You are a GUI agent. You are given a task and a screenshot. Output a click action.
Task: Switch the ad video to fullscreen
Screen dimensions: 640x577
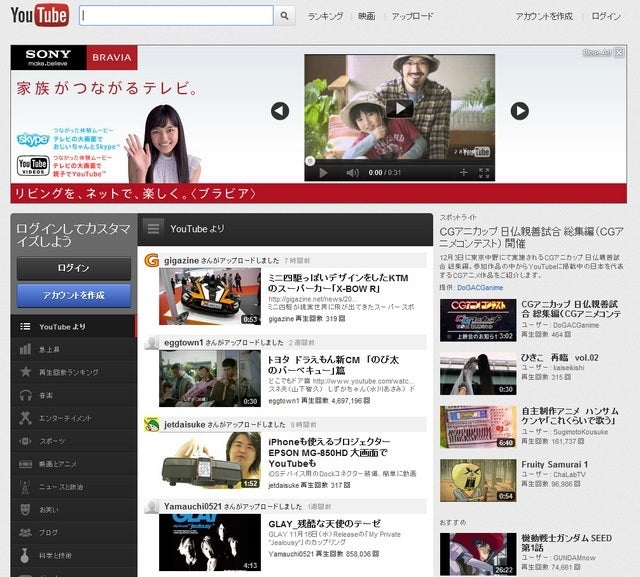tap(484, 173)
